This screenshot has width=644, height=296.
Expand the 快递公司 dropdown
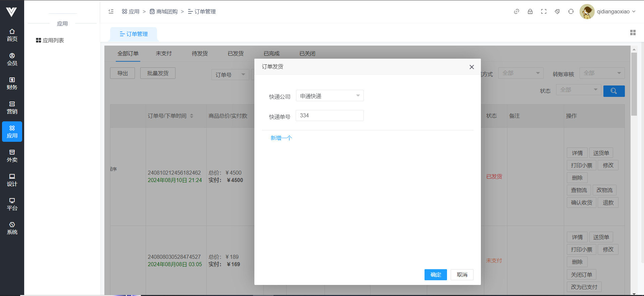(x=329, y=96)
